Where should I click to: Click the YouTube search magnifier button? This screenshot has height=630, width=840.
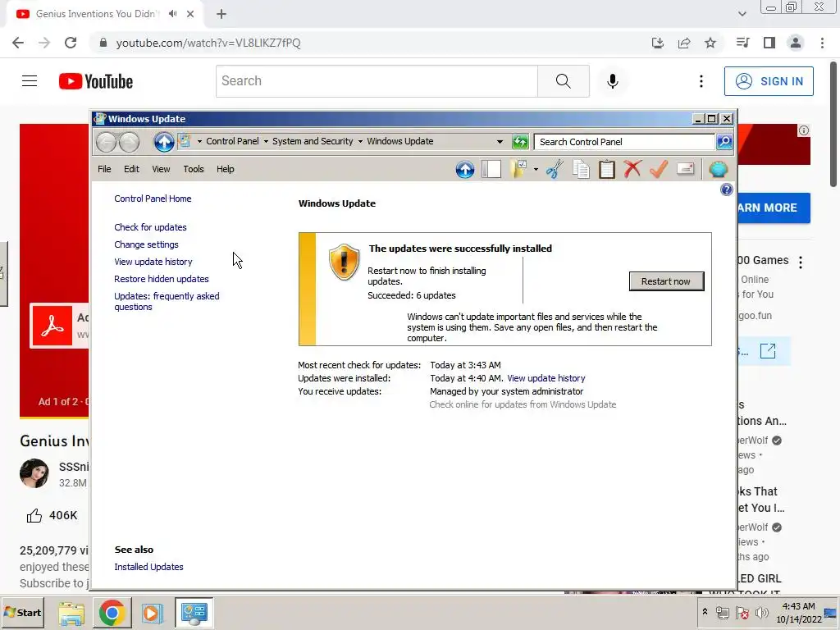click(563, 81)
